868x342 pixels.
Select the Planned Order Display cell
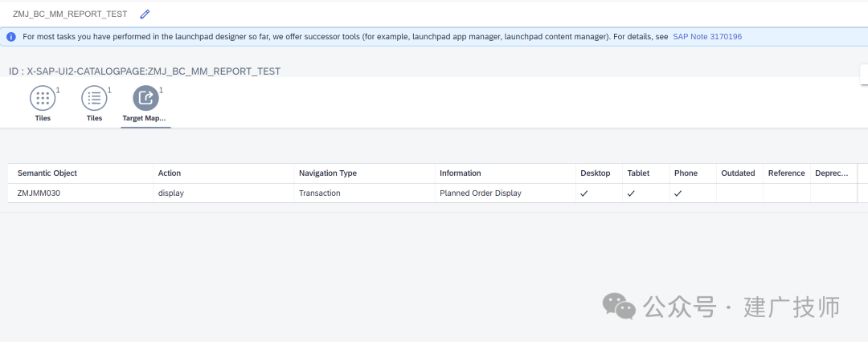click(505, 193)
